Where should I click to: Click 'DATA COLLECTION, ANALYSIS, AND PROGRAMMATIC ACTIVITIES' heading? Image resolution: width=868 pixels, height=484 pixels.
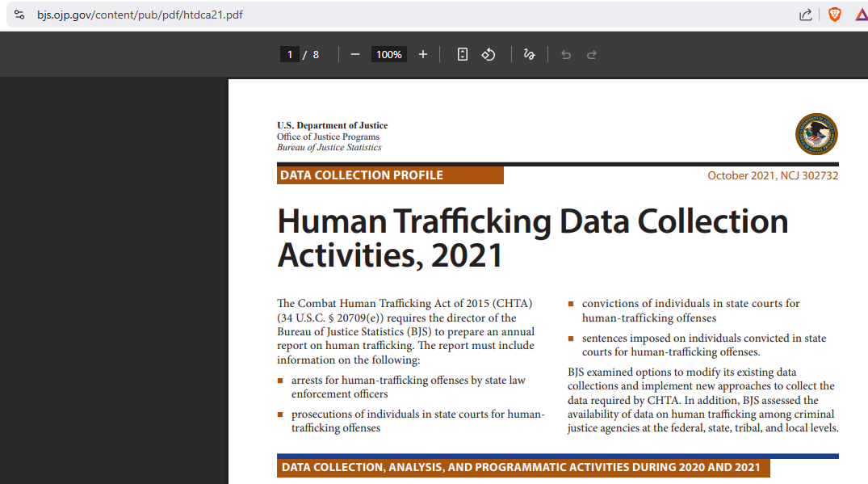point(521,467)
